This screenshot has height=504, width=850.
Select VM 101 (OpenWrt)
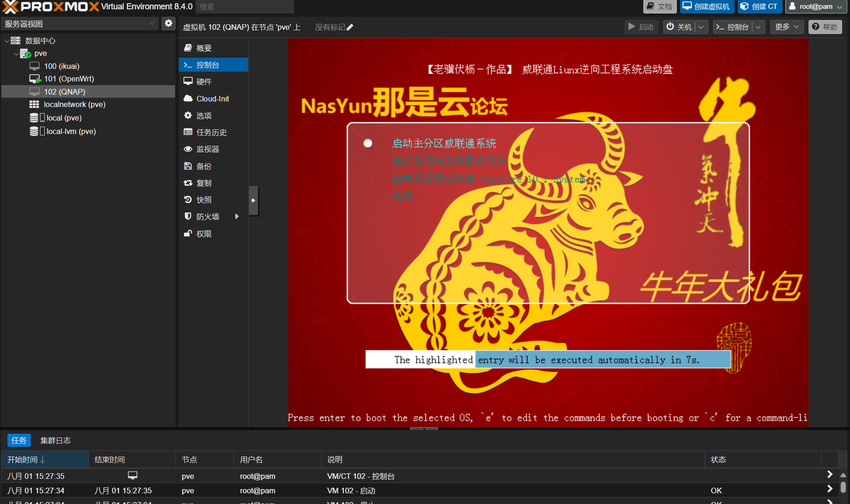[69, 79]
